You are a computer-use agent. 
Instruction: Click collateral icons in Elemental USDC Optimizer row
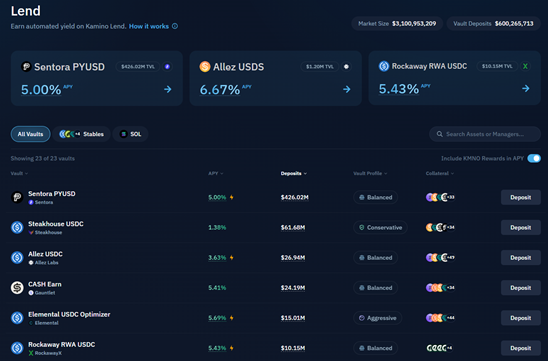(440, 318)
